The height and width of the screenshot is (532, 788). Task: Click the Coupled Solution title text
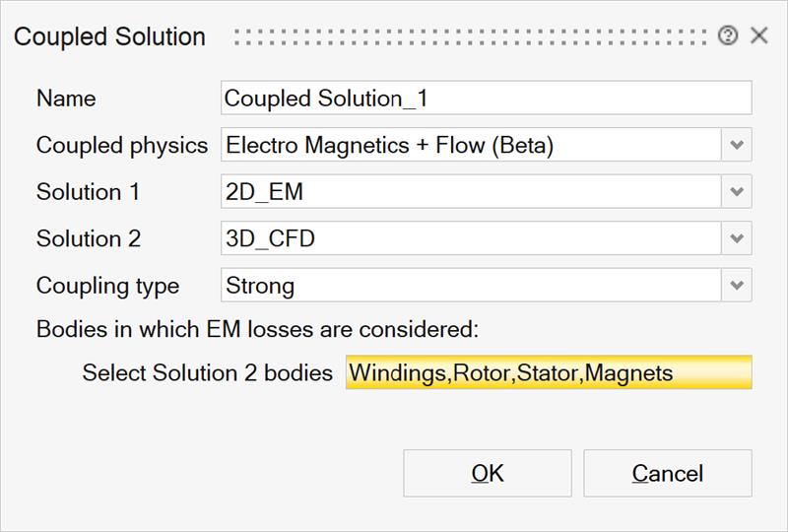(109, 37)
